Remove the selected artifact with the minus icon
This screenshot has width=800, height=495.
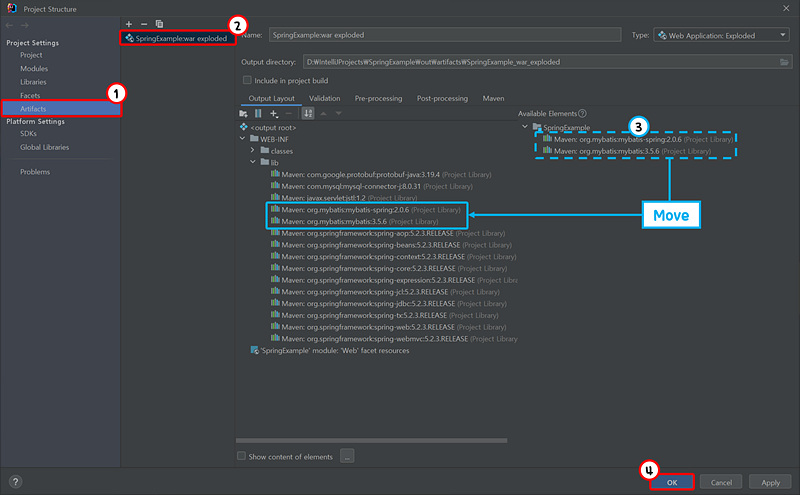(x=144, y=24)
